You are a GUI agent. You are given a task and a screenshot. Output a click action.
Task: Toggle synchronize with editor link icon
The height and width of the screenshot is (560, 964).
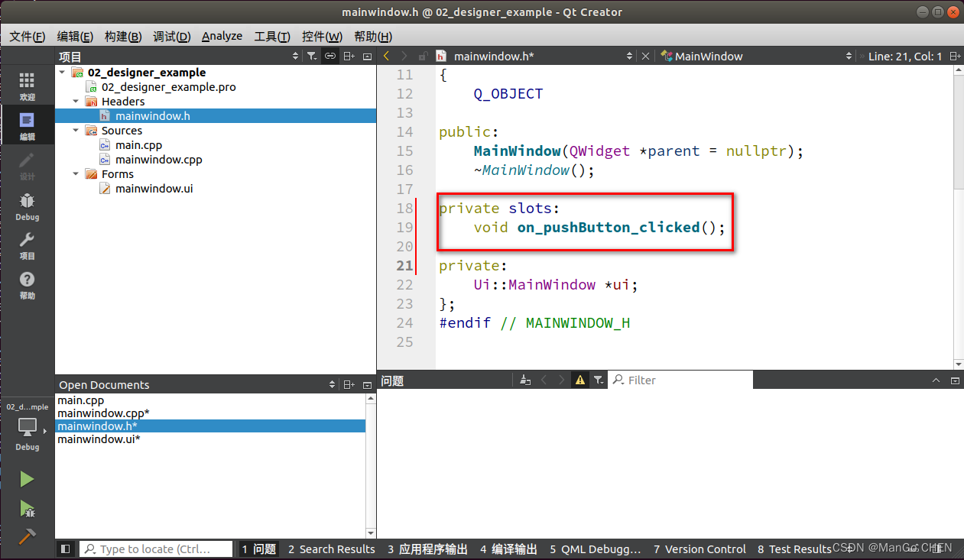pyautogui.click(x=330, y=56)
